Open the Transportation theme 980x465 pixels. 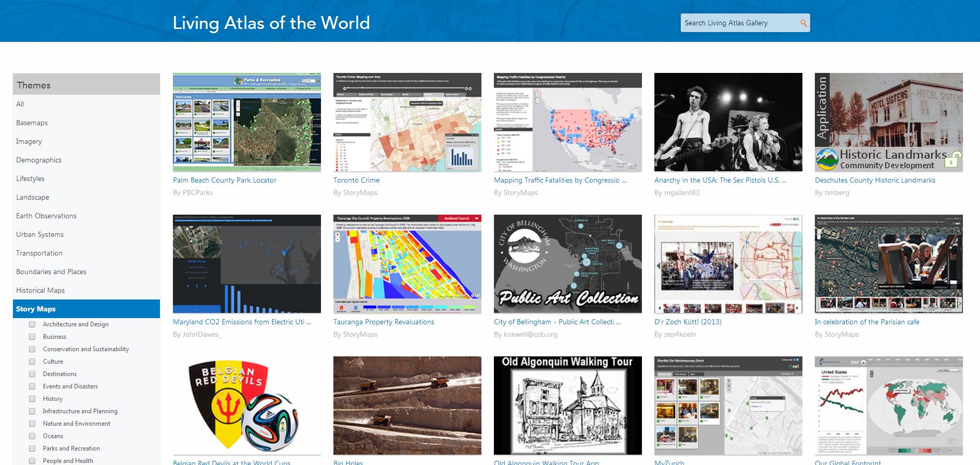[x=86, y=253]
